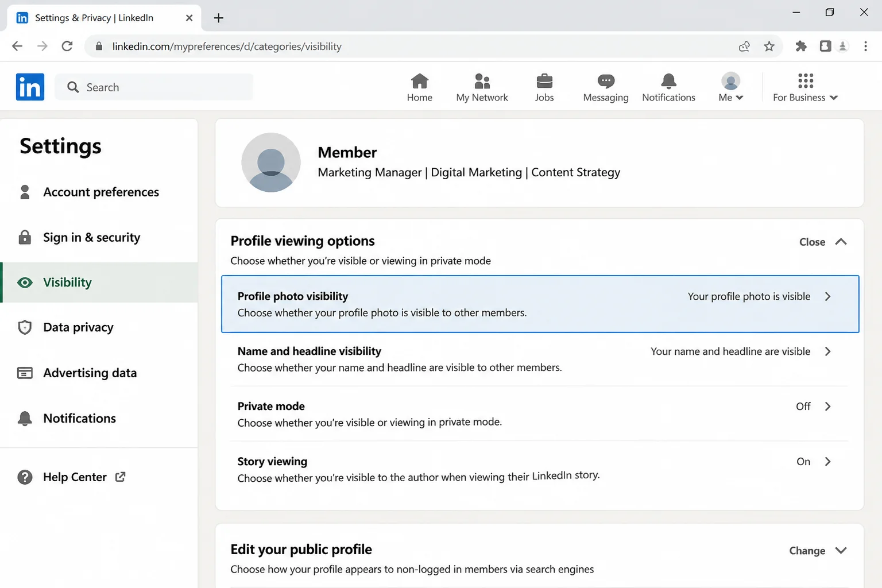Select Account preferences in settings sidebar
Screen dimensions: 882x588
click(99, 192)
